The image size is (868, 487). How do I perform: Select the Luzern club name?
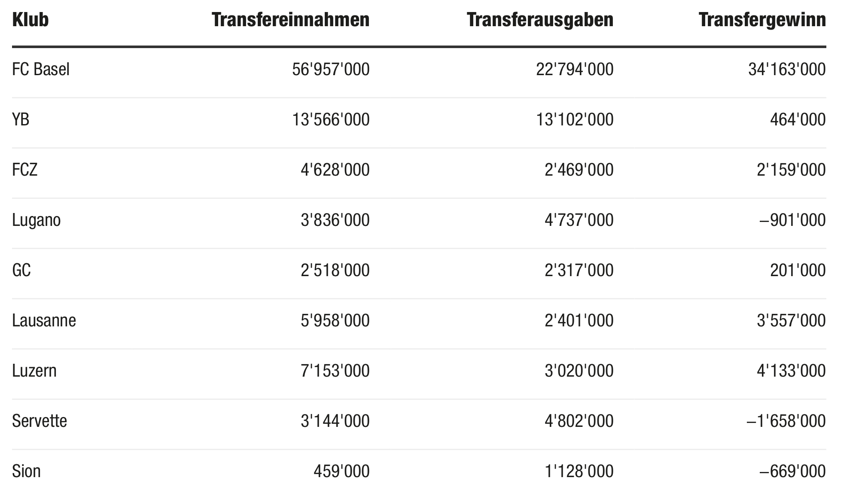[34, 371]
